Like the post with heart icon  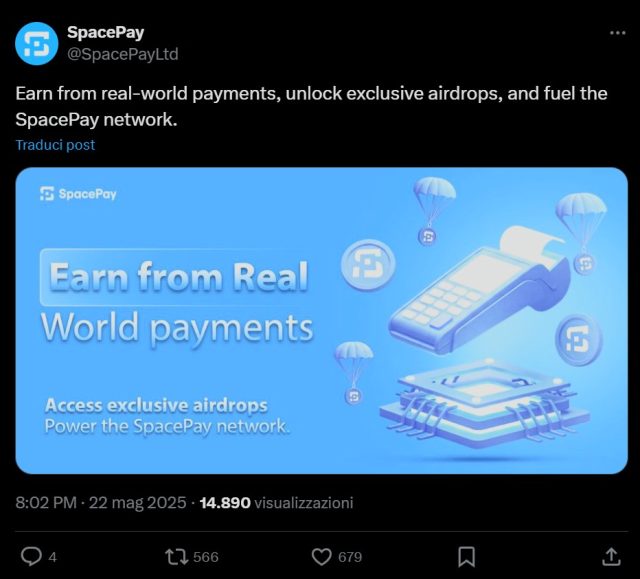322,557
